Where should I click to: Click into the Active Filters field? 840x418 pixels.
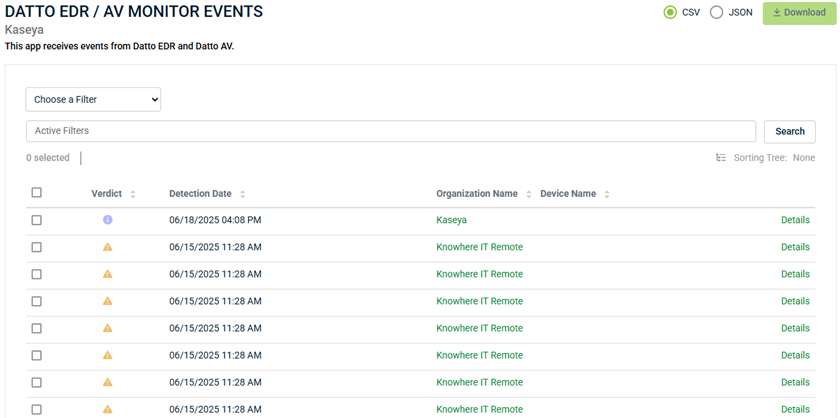(391, 131)
